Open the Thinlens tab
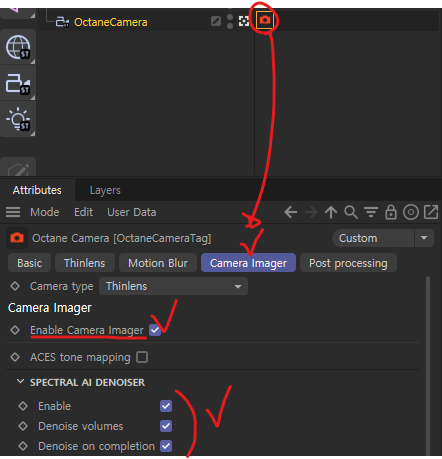The width and height of the screenshot is (442, 459). (x=85, y=263)
